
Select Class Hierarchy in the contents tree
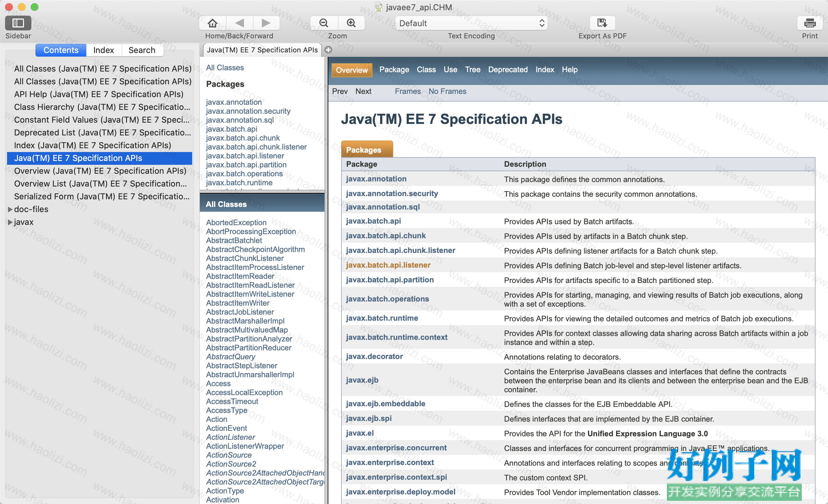pos(102,107)
